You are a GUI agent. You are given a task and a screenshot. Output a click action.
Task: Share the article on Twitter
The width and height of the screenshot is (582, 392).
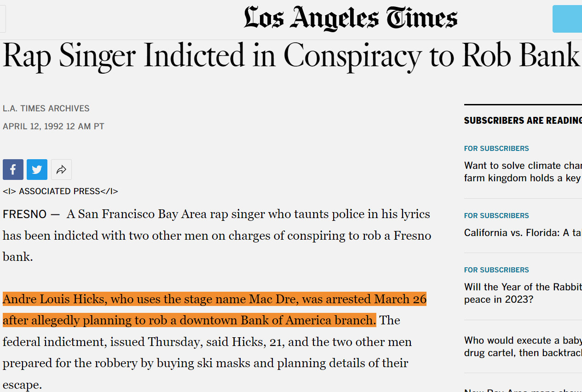(x=37, y=170)
